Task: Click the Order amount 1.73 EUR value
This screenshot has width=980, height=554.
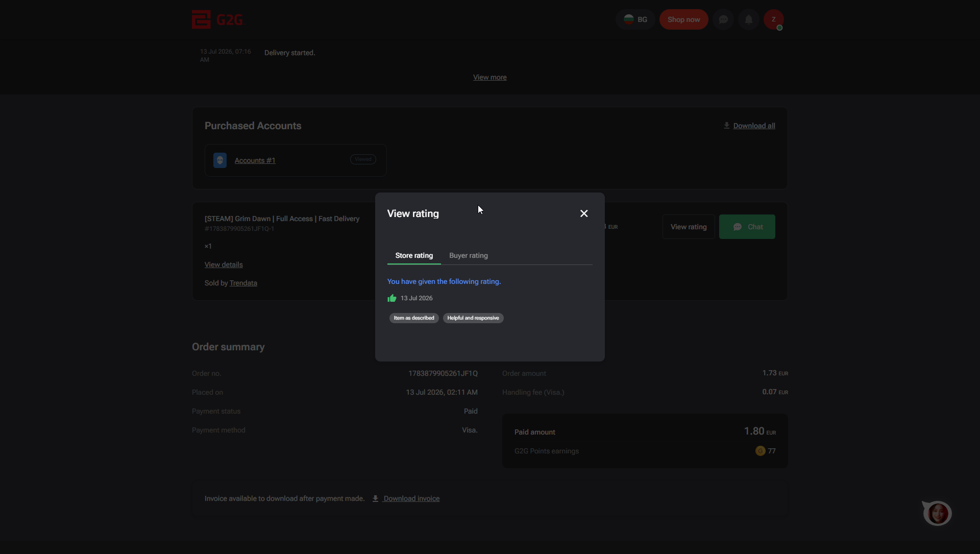Action: pos(775,373)
